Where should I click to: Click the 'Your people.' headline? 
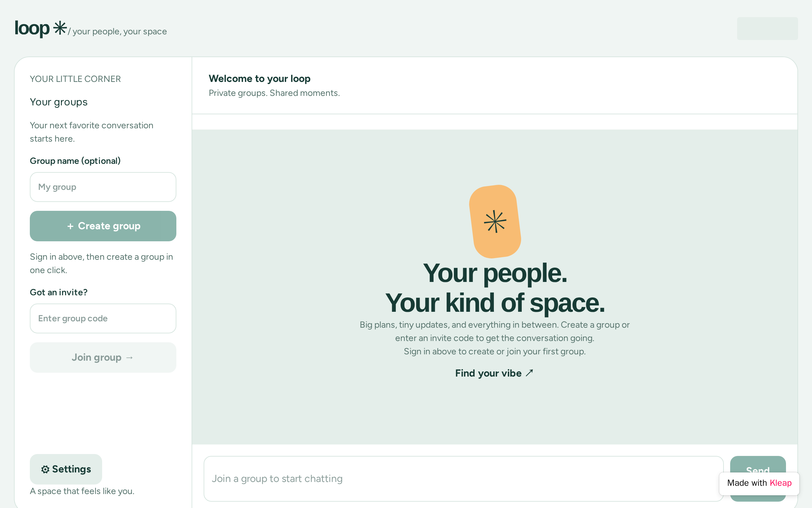tap(495, 273)
